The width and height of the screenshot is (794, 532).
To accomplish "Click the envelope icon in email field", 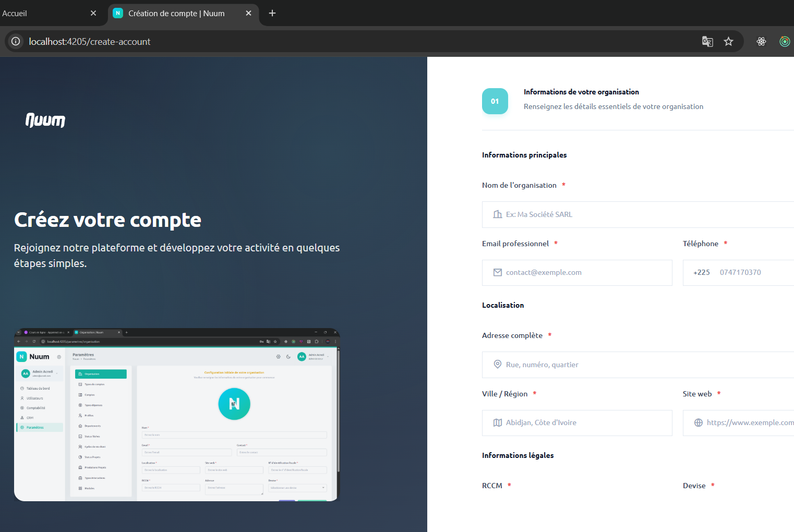I will (x=498, y=272).
